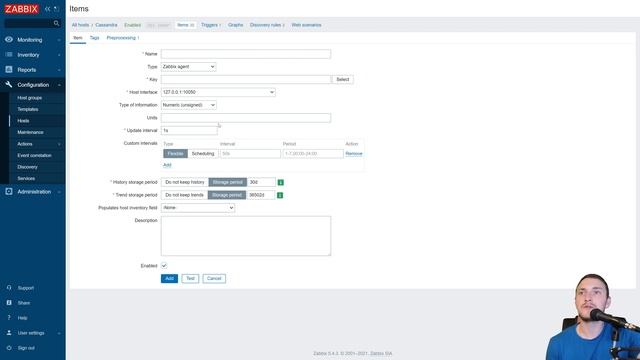Click Select button next to Key
This screenshot has width=640, height=360.
(x=342, y=79)
